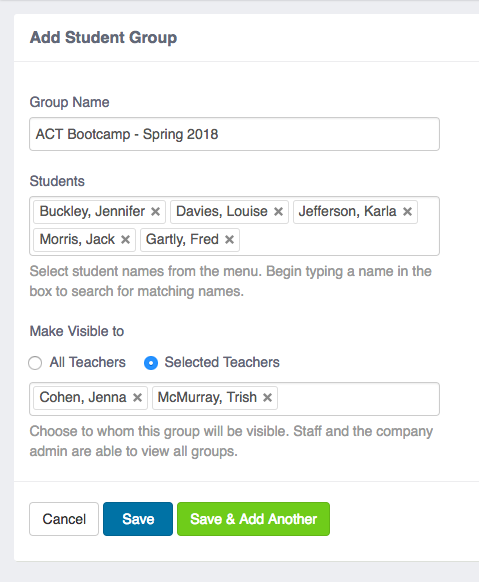
Task: Focus the empty area of Students box
Action: (338, 240)
